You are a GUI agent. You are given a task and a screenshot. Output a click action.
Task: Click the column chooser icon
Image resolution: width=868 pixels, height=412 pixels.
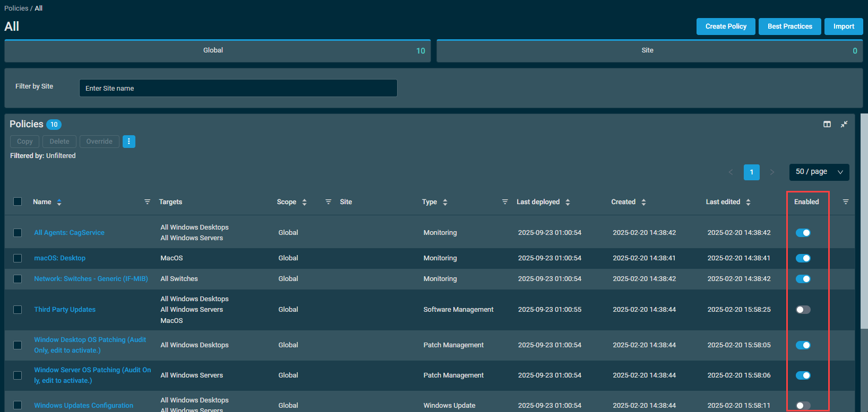click(x=827, y=124)
